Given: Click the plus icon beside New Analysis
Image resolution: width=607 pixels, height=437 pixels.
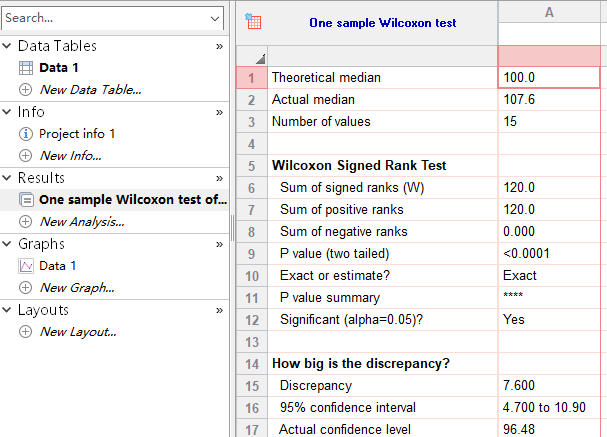Looking at the screenshot, I should pos(26,222).
